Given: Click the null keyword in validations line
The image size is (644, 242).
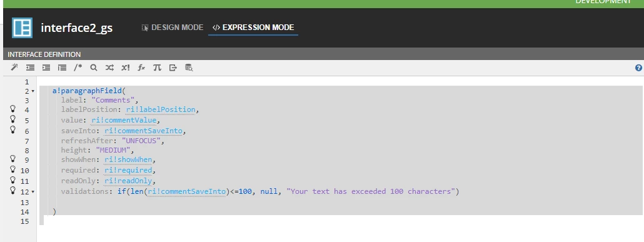Looking at the screenshot, I should pyautogui.click(x=268, y=191).
